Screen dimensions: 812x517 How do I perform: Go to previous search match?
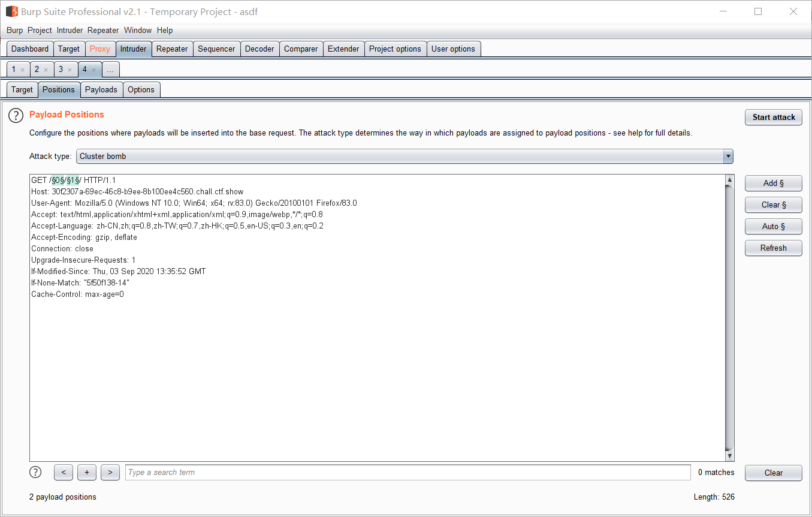(x=64, y=473)
